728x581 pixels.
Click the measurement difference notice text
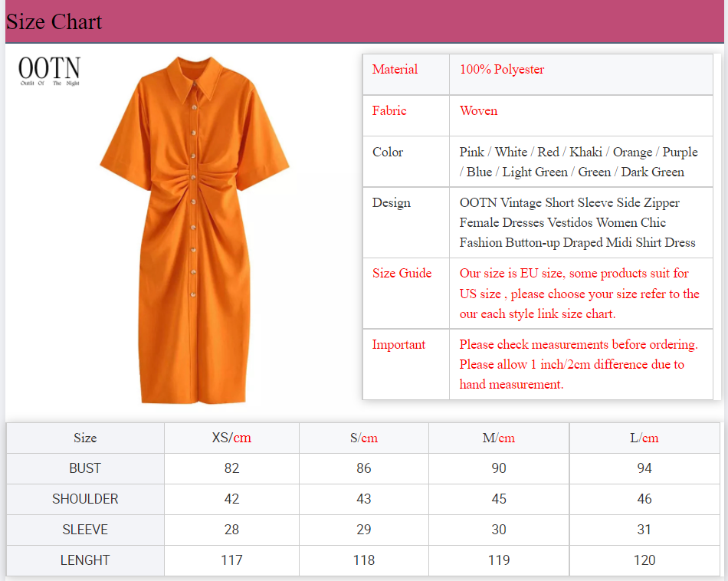click(578, 364)
